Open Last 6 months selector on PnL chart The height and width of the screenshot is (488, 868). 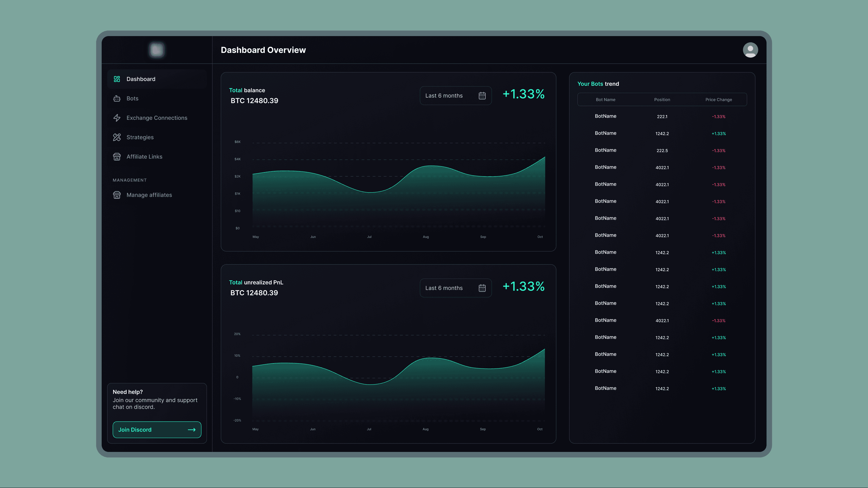(x=452, y=288)
